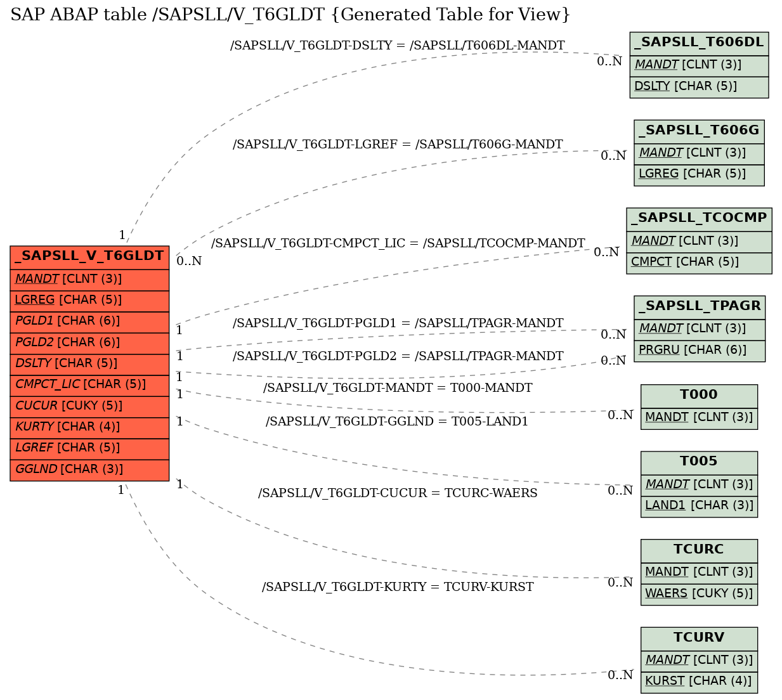Select MANDT [CLNT (3)] in TCURV
This screenshot has width=782, height=700.
tap(699, 661)
